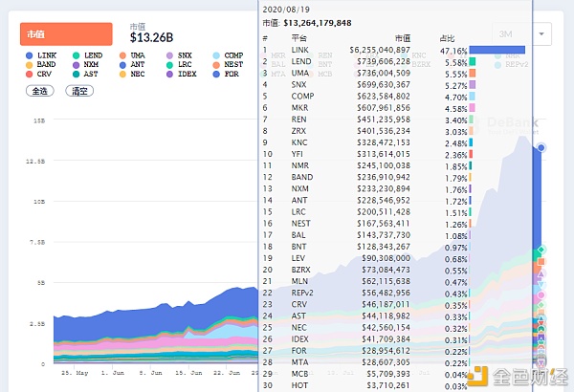The image size is (574, 392).
Task: Toggle the LRC legend series
Action: pyautogui.click(x=179, y=65)
